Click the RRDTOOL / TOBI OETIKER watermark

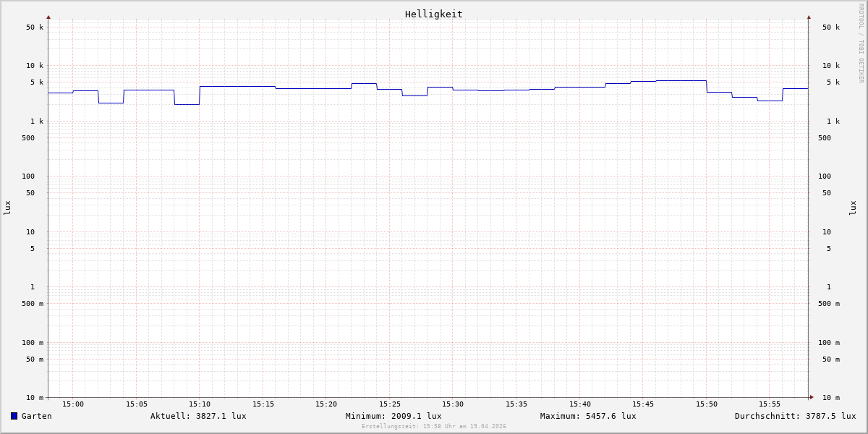pos(861,43)
